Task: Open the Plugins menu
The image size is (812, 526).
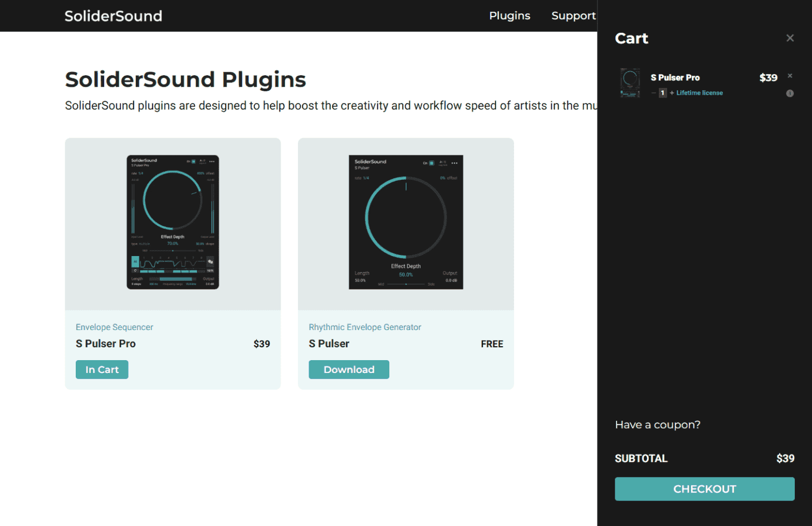Action: coord(510,16)
